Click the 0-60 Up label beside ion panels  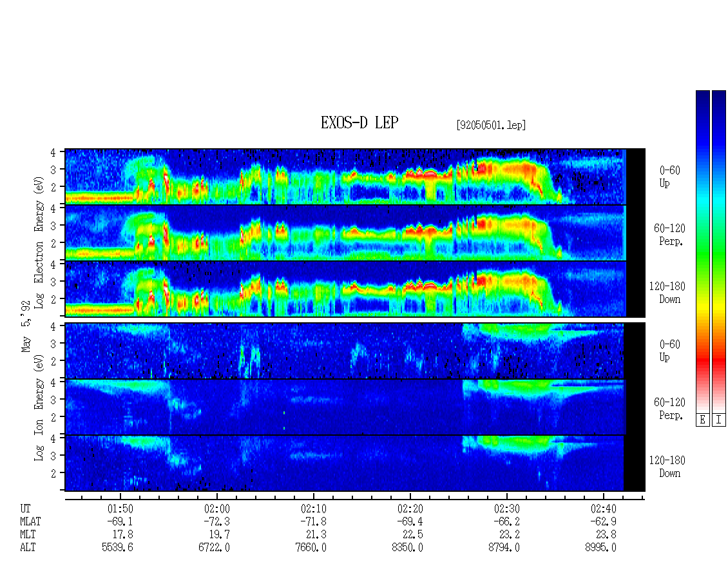point(669,351)
